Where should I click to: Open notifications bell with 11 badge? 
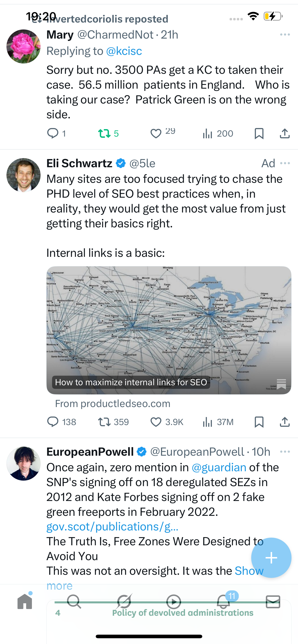click(223, 602)
